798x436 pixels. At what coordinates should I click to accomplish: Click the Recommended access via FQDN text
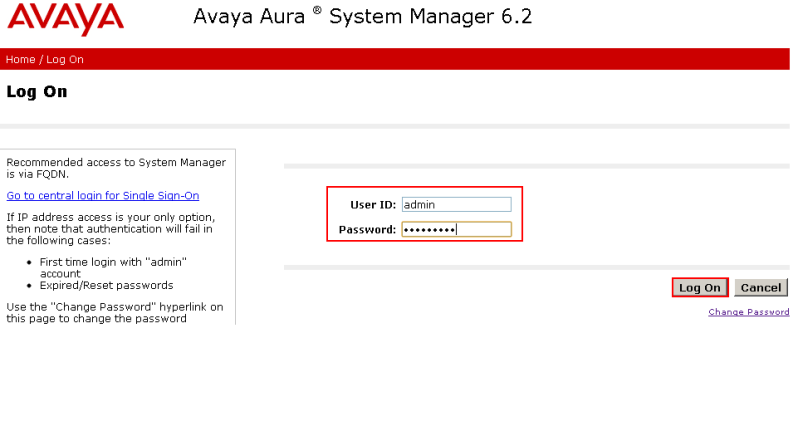tap(115, 167)
